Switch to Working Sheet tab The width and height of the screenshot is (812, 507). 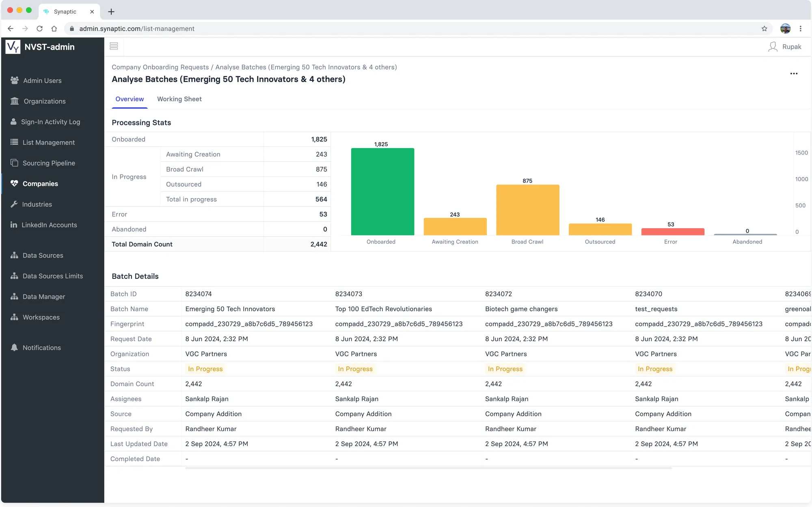tap(179, 99)
